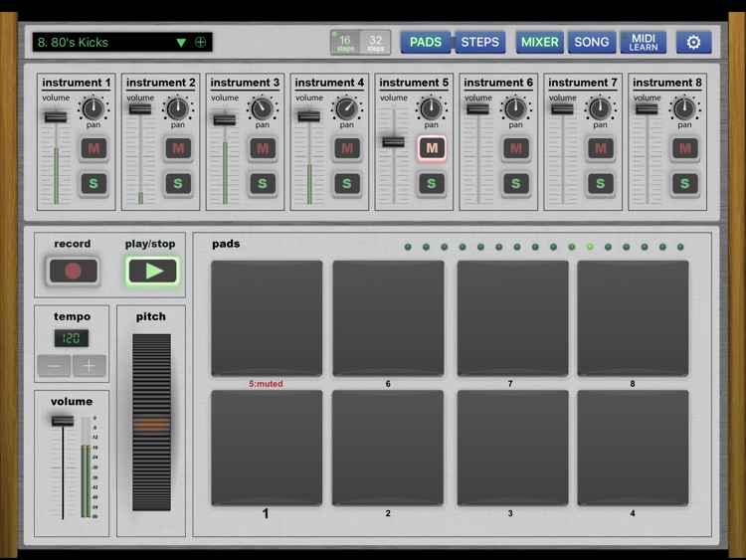Enable MIDI LEARN mode
The width and height of the screenshot is (746, 560).
click(644, 42)
